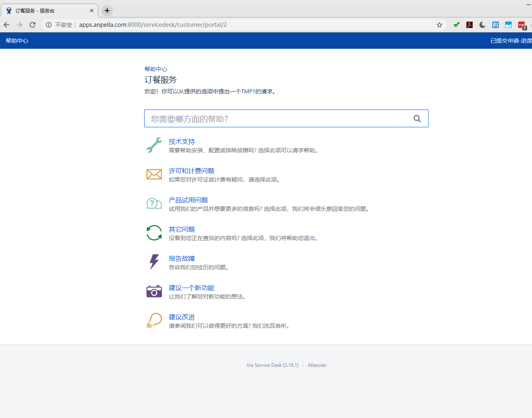Open the 报告故障 request link
The width and height of the screenshot is (532, 418).
182,258
